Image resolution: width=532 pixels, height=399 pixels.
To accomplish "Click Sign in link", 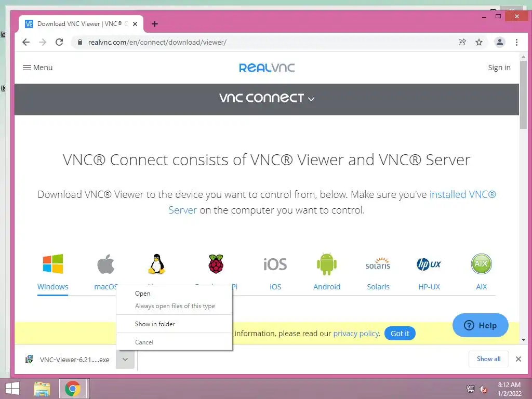I will (x=499, y=68).
